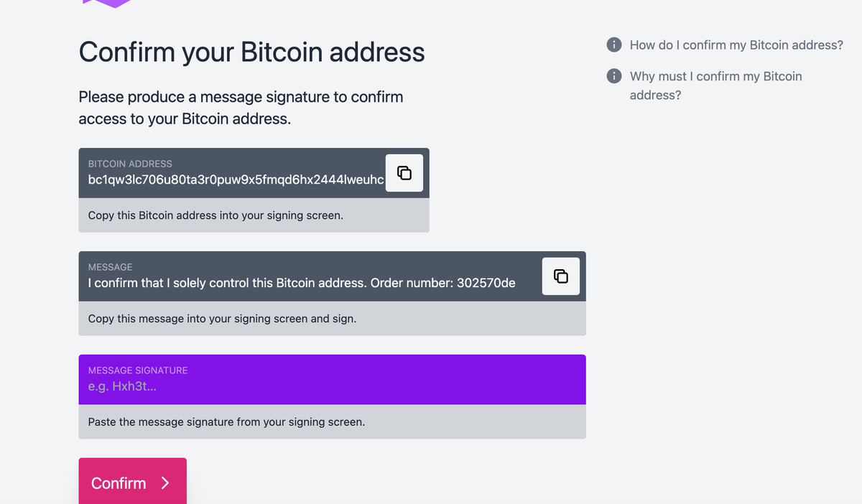862x504 pixels.
Task: Click the bc1qw3lc706u80 Bitcoin address text
Action: pos(236,179)
